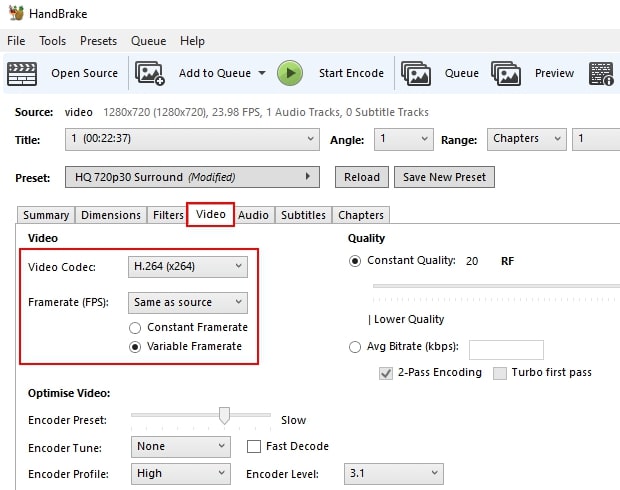The height and width of the screenshot is (490, 620).
Task: Select the Avg Bitrate (kbps) radio button
Action: (355, 347)
